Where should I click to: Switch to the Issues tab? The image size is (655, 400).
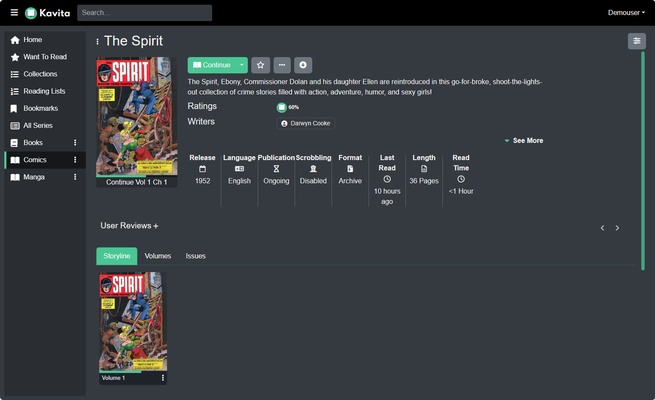(x=196, y=256)
